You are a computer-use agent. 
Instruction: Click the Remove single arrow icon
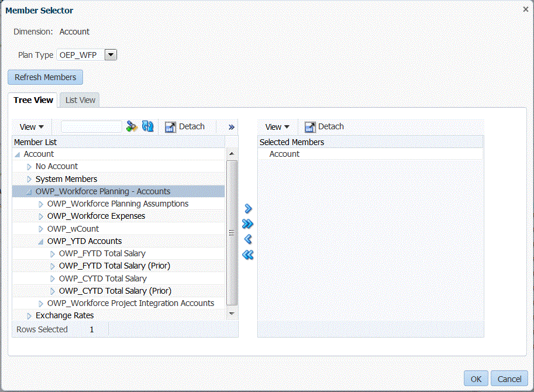tap(248, 239)
